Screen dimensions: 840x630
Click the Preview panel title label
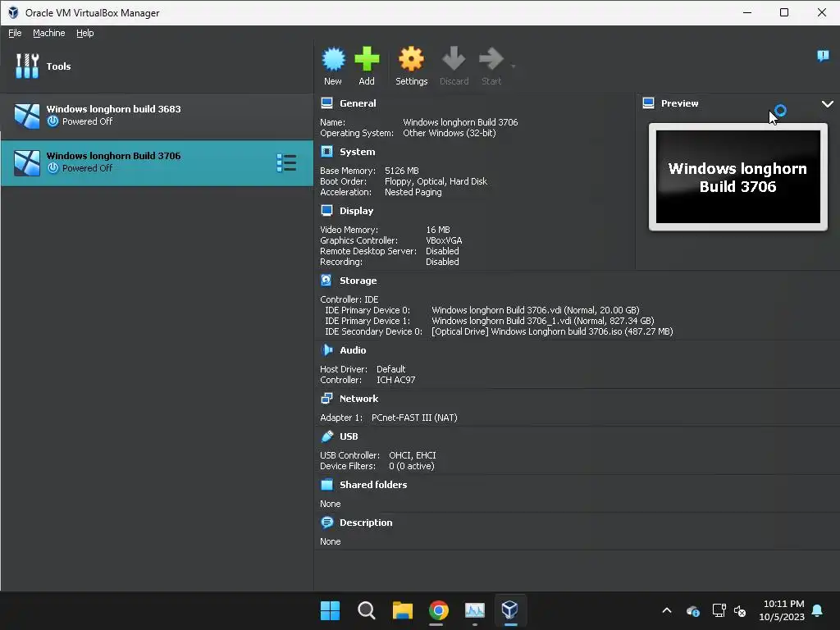[679, 103]
